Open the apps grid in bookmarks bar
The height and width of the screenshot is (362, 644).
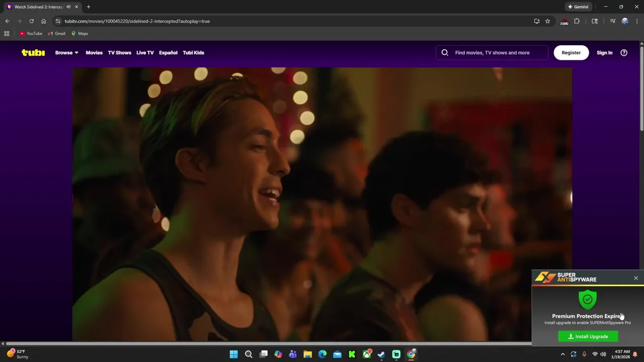click(7, 34)
